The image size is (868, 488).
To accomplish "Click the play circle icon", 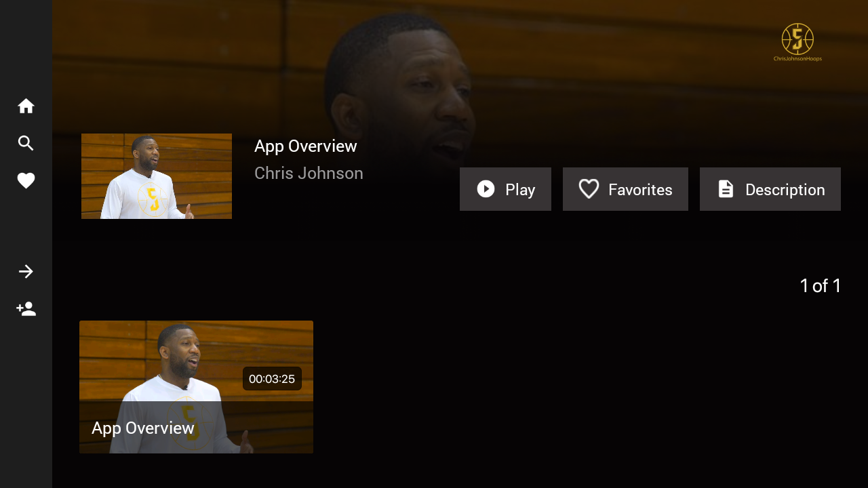I will pyautogui.click(x=486, y=189).
